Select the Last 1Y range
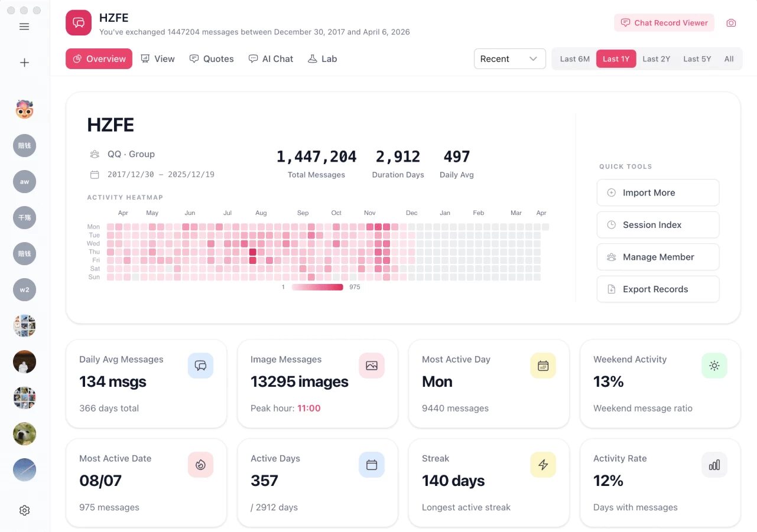 point(616,59)
